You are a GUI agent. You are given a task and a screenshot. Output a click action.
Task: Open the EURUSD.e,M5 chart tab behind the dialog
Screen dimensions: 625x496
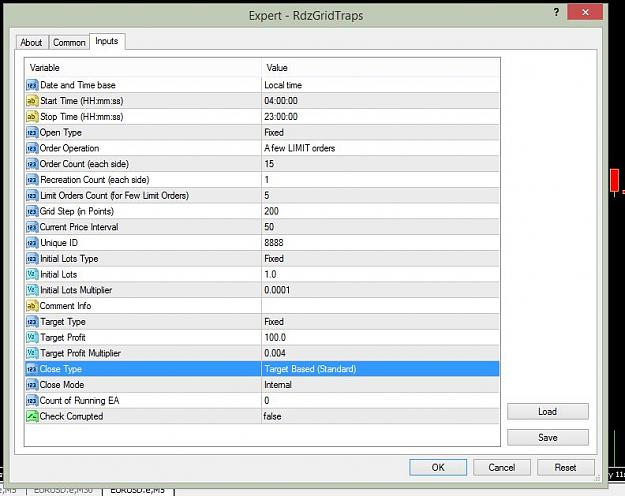(138, 491)
